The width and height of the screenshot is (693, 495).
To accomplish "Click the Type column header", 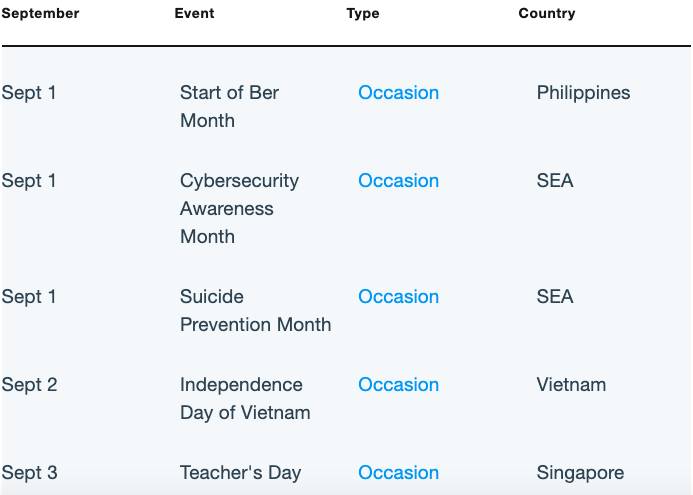I will (363, 14).
